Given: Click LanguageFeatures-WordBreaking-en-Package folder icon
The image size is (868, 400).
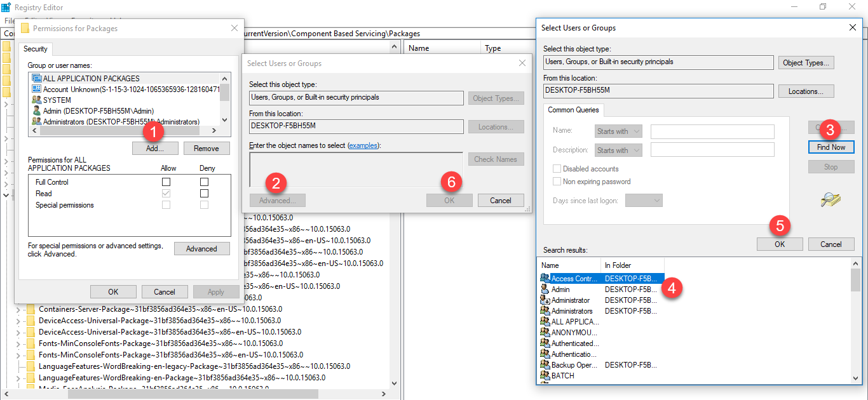Looking at the screenshot, I should 31,378.
